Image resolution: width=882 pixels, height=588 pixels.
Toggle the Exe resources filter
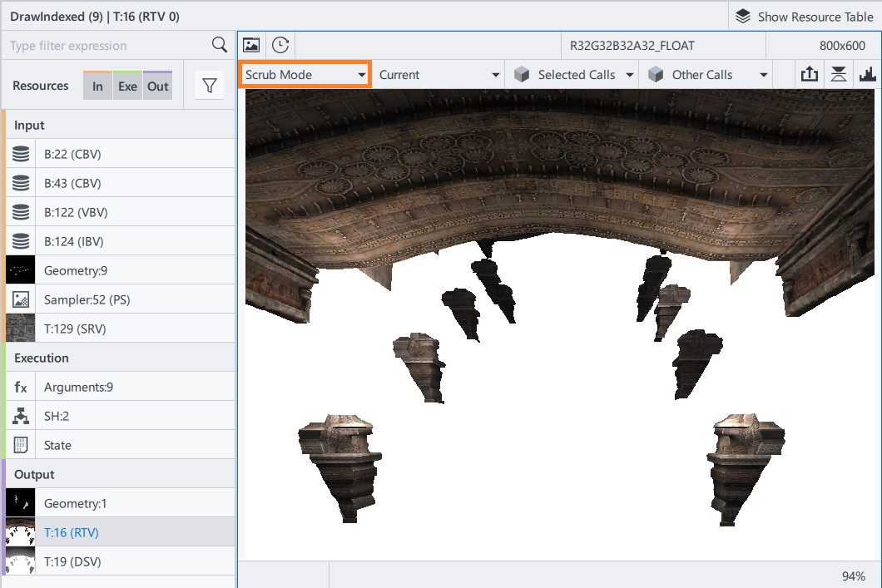(x=127, y=86)
